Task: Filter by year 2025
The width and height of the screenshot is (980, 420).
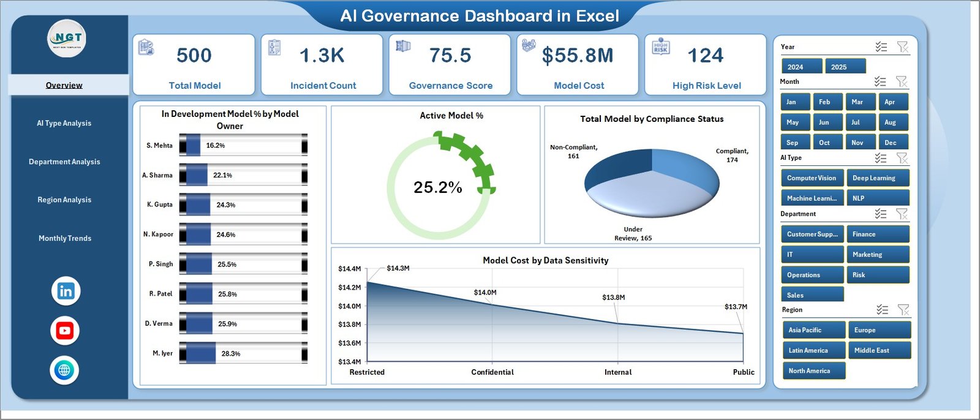Action: click(845, 67)
